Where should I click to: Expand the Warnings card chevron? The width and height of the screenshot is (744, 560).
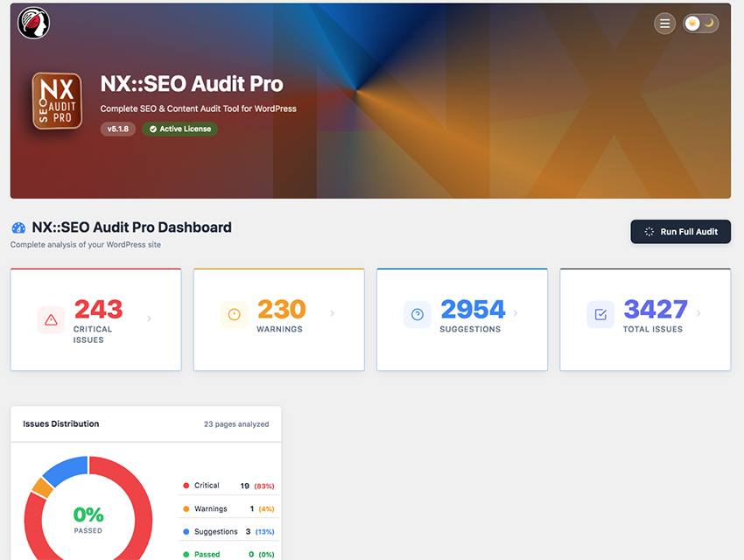tap(332, 313)
